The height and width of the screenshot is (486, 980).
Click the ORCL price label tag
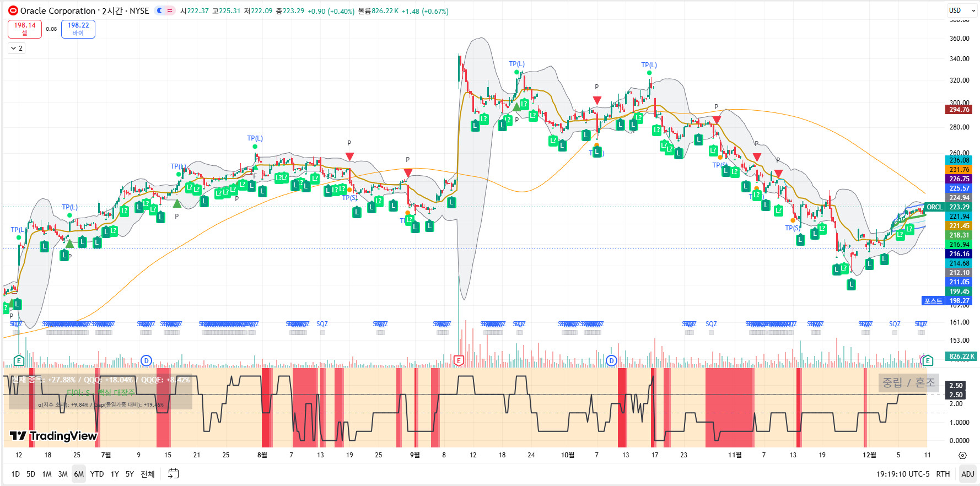pos(934,207)
